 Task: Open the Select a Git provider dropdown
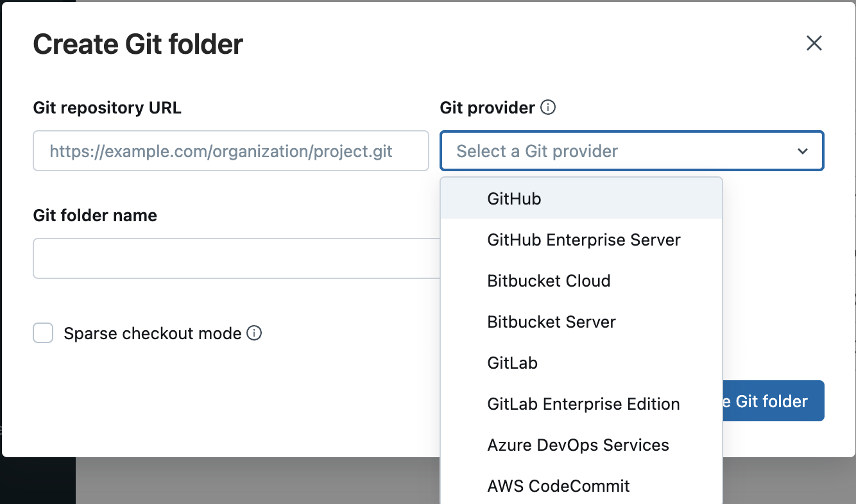tap(632, 151)
